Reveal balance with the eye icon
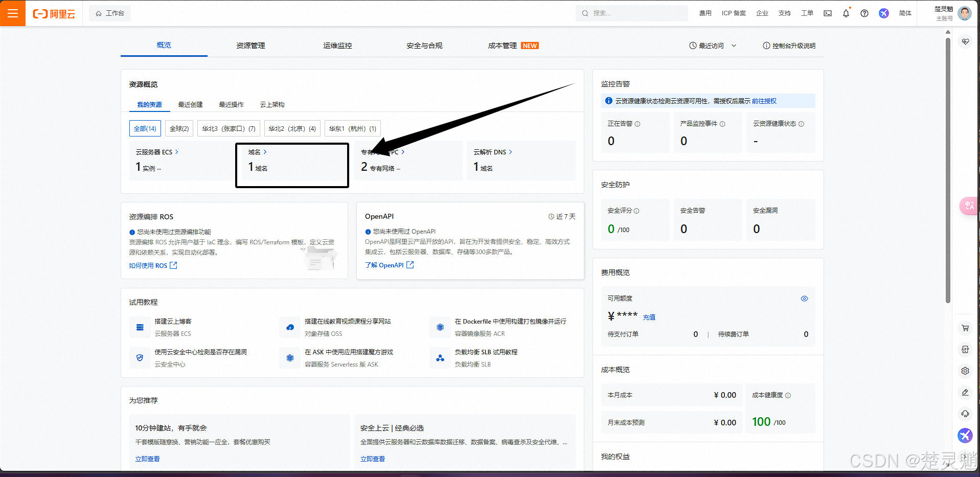This screenshot has height=477, width=980. tap(804, 299)
